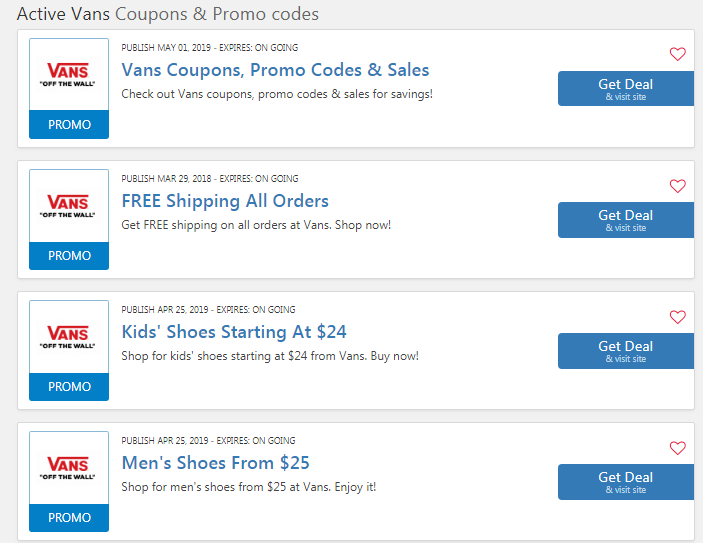The image size is (703, 543).
Task: Click PROMO label on Kids' Shoes card
Action: [x=69, y=387]
